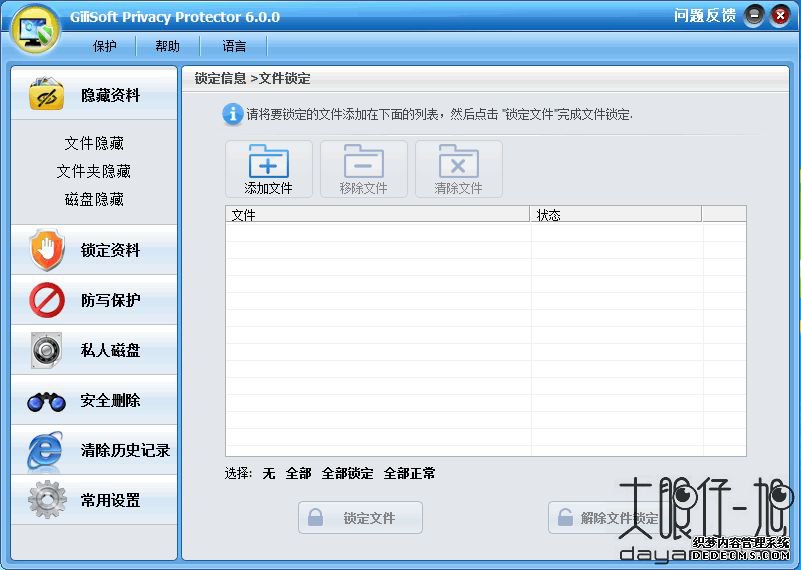Select 隐藏资料 sidebar section

pyautogui.click(x=94, y=94)
